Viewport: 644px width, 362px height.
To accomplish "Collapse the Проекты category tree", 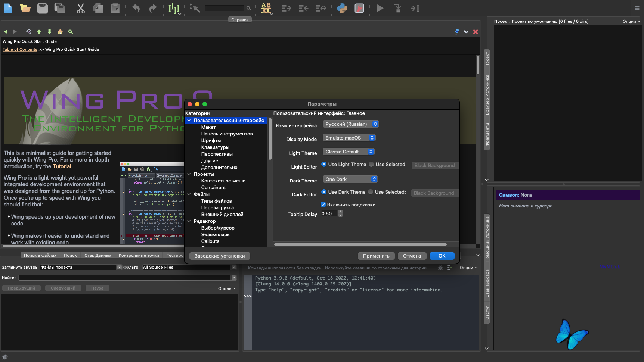I will pos(189,174).
